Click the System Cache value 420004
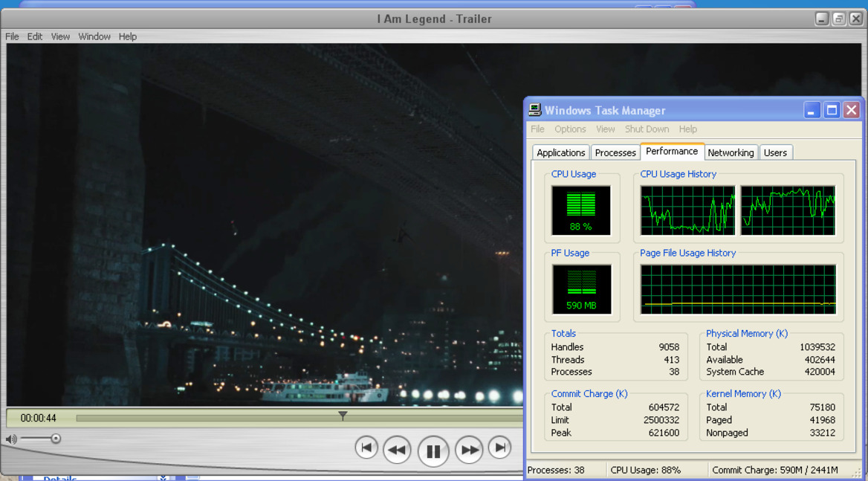 819,372
